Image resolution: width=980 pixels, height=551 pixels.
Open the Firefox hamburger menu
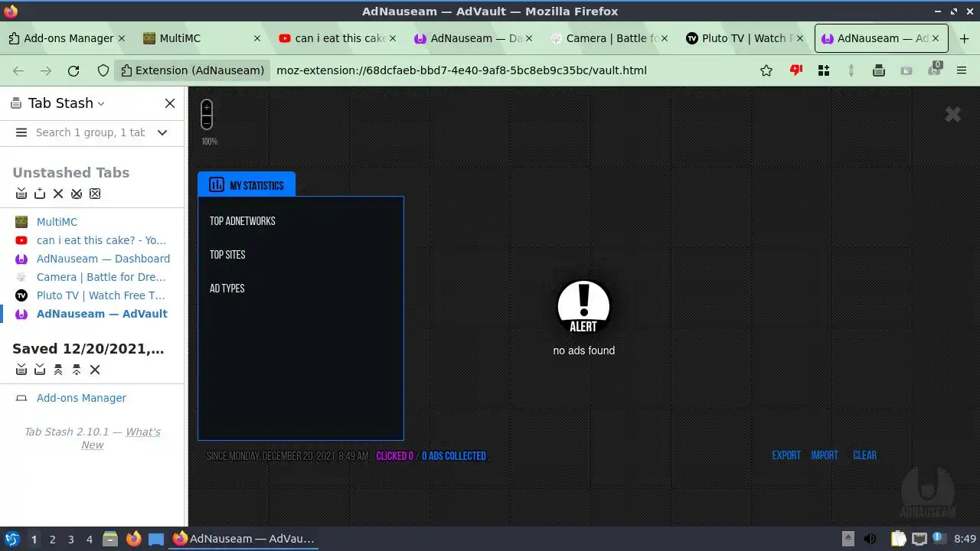[962, 70]
